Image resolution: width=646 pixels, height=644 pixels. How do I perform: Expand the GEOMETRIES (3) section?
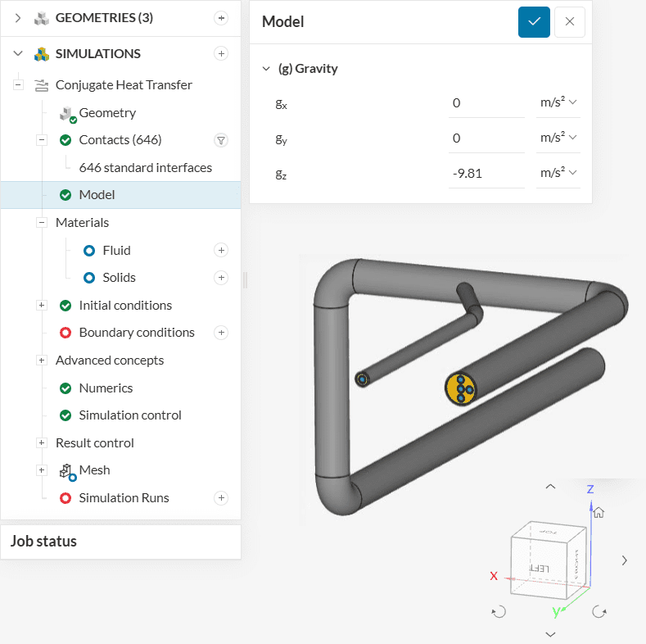pos(18,18)
